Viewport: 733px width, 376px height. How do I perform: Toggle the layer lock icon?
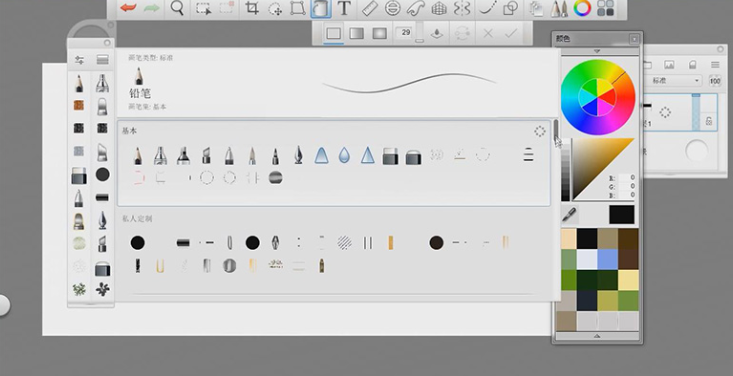coord(709,121)
